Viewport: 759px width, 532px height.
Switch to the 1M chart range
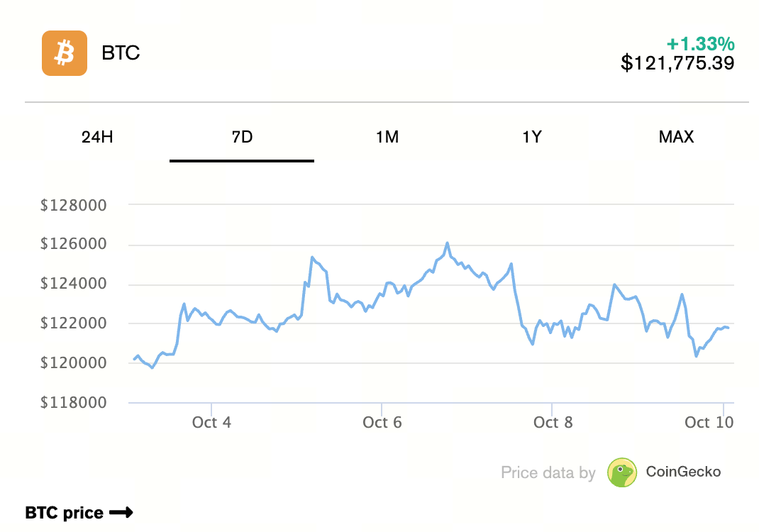tap(387, 137)
